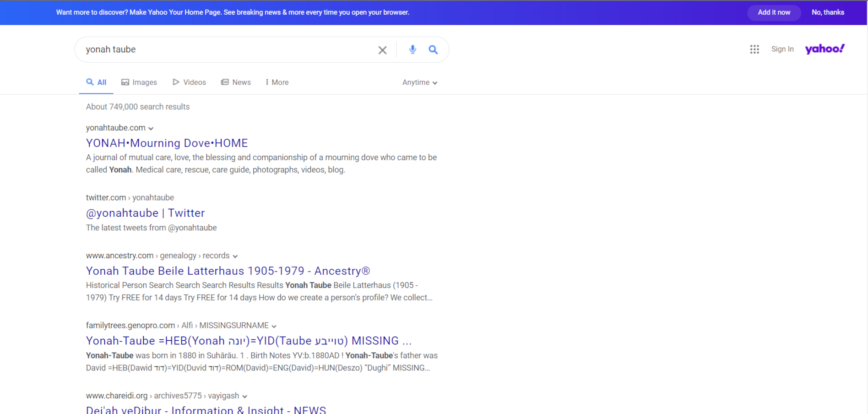
Task: Expand the ancestry.com result dropdown arrow
Action: 235,256
